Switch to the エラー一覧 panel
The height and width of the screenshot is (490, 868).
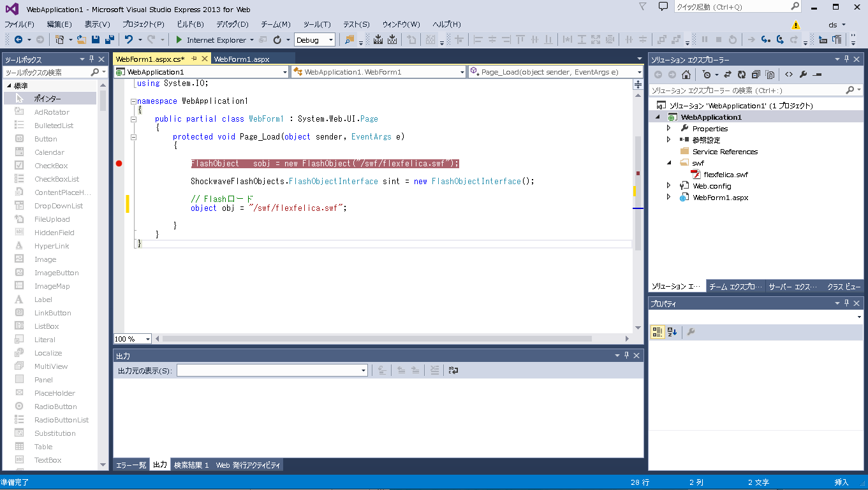point(130,465)
